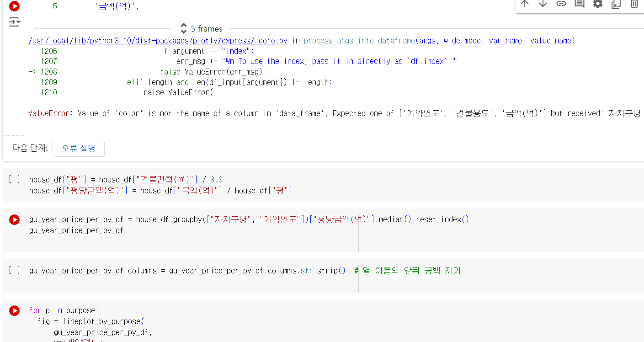The height and width of the screenshot is (342, 644).
Task: Click process_args_into_dataframe function name in traceback
Action: 360,41
